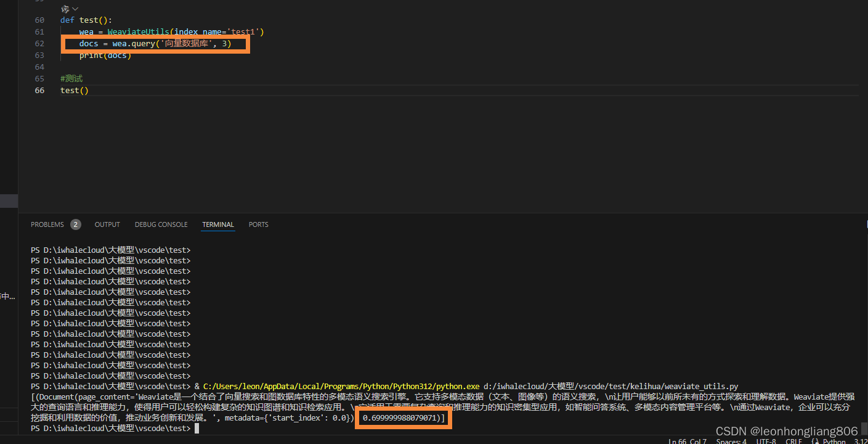The width and height of the screenshot is (868, 444).
Task: Click line number 61 in the gutter
Action: click(39, 31)
